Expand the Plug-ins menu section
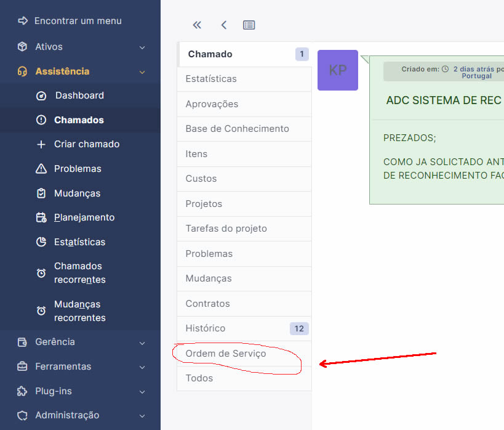This screenshot has height=430, width=504. click(142, 391)
